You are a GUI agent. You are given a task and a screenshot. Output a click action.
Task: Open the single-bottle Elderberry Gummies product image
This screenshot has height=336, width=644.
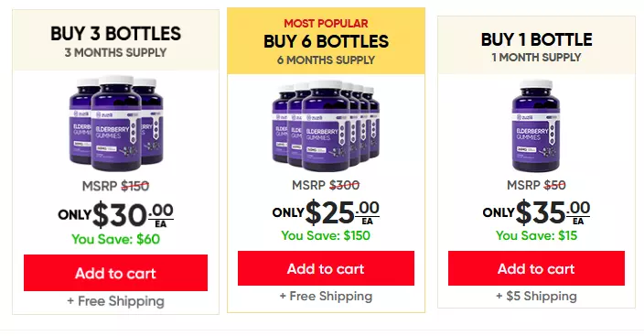(x=536, y=125)
